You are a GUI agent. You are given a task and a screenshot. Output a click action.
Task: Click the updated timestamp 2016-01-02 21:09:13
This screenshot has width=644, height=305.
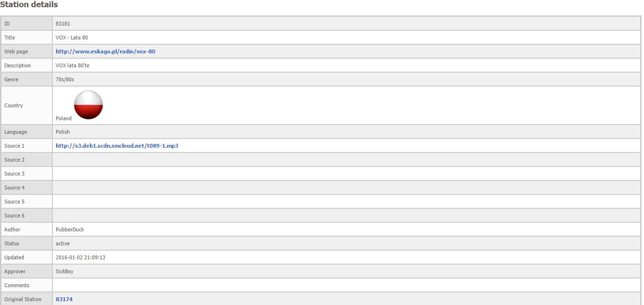coord(80,257)
